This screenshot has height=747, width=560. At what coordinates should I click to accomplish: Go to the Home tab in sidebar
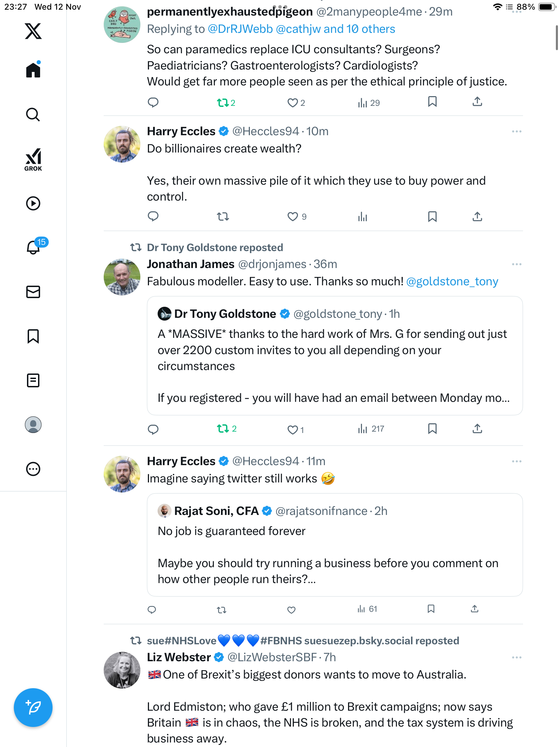click(x=33, y=70)
